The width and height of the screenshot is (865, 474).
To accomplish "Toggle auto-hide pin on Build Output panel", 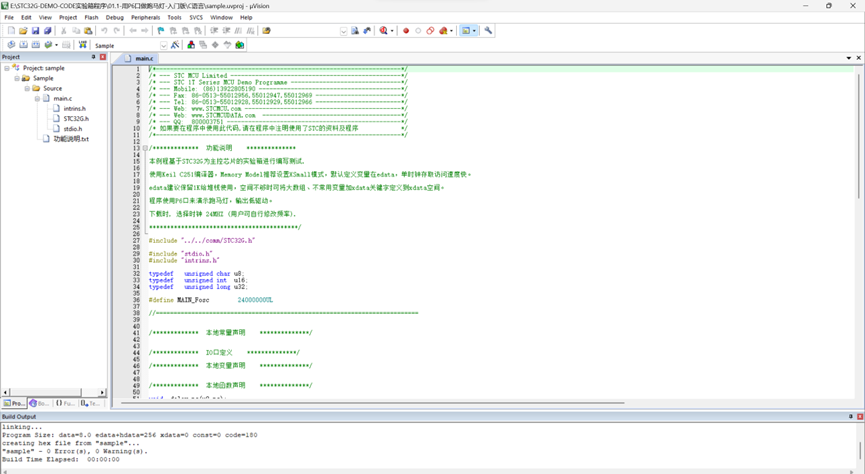I will 851,417.
